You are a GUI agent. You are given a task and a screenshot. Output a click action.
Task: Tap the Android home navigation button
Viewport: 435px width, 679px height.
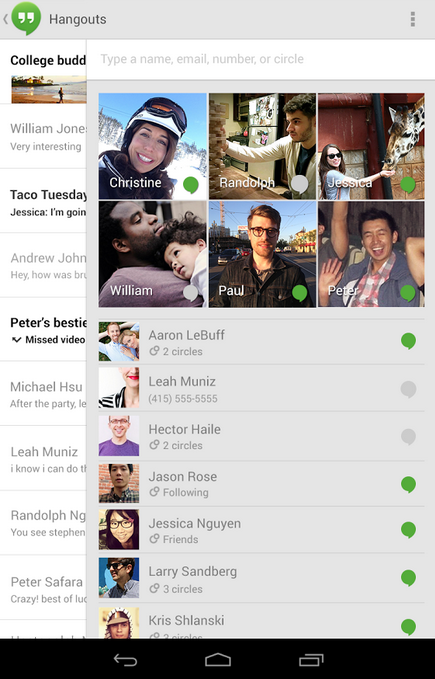pos(218,660)
